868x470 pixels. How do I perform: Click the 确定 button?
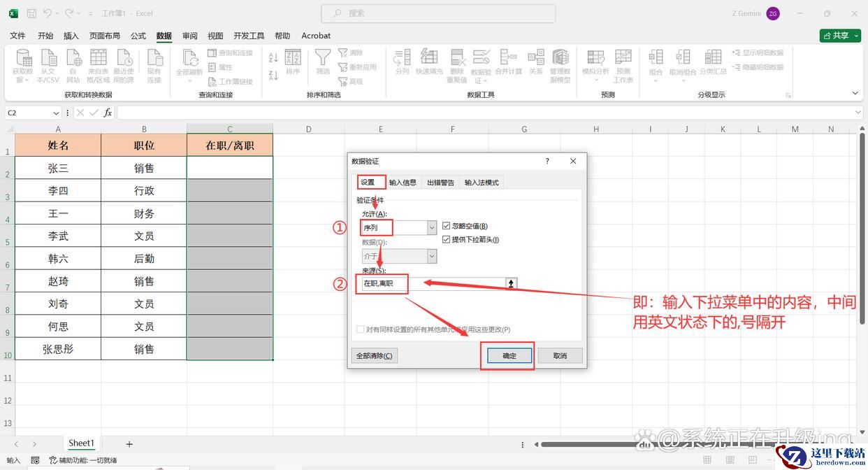509,356
